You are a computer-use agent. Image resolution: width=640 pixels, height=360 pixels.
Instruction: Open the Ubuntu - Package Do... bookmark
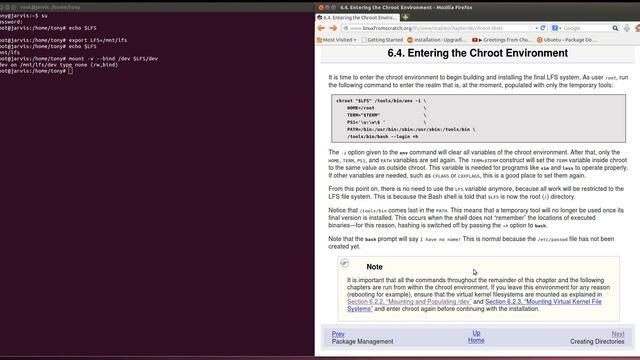(567, 40)
